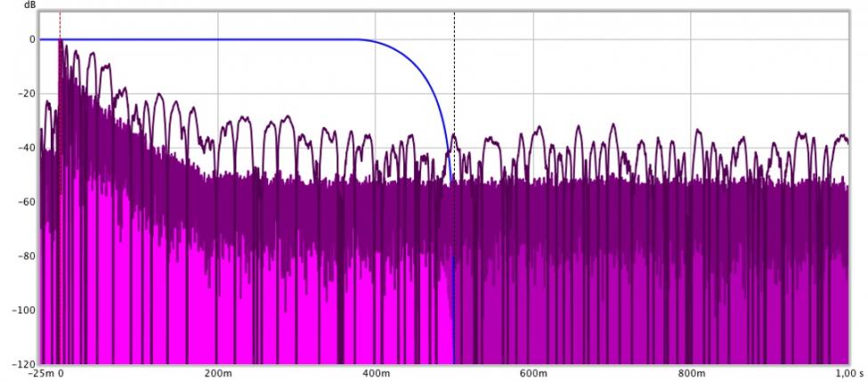The width and height of the screenshot is (868, 382).
Task: Click the 400m time axis label
Action: [x=376, y=374]
